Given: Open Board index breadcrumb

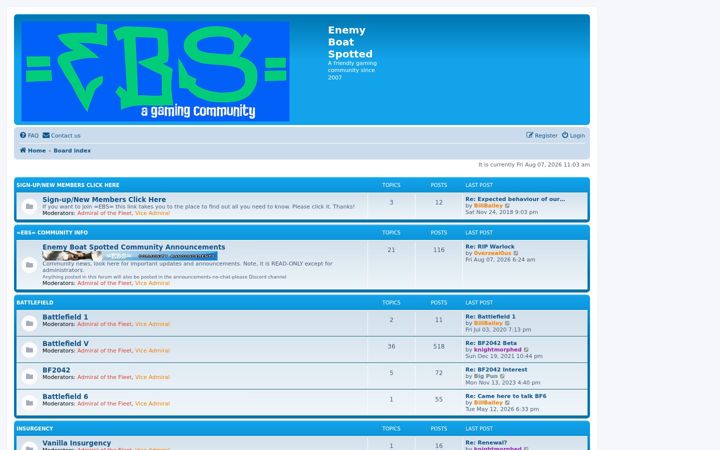Looking at the screenshot, I should [x=72, y=151].
